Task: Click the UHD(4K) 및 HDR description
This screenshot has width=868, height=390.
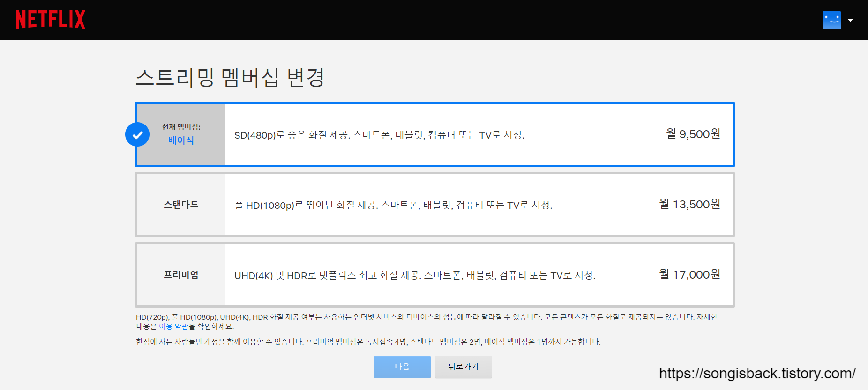Action: coord(415,275)
